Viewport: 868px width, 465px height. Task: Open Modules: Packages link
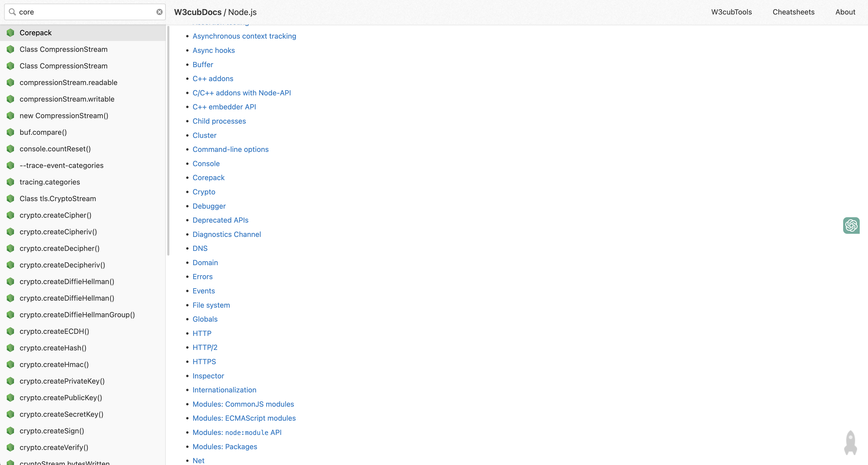point(225,446)
